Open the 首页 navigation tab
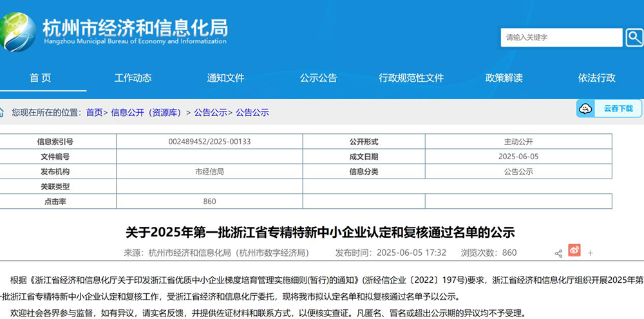The height and width of the screenshot is (319, 644). pos(40,78)
